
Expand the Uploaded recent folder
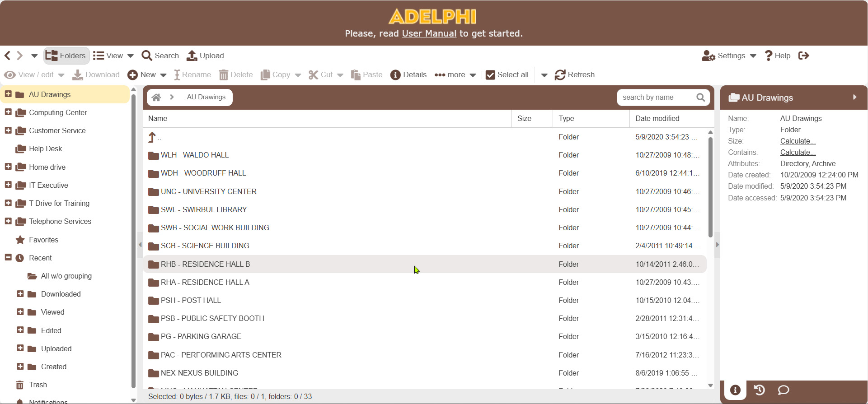coord(20,348)
